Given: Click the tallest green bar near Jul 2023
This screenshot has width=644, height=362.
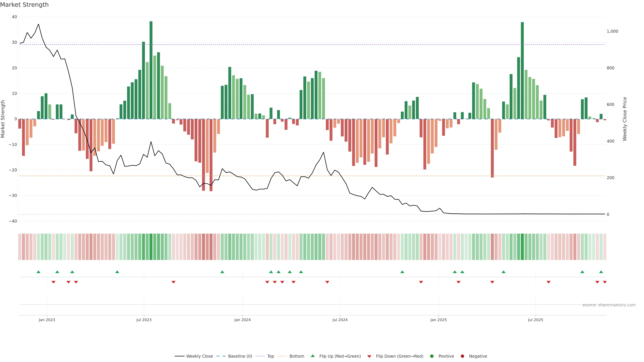Looking at the screenshot, I should 151,70.
